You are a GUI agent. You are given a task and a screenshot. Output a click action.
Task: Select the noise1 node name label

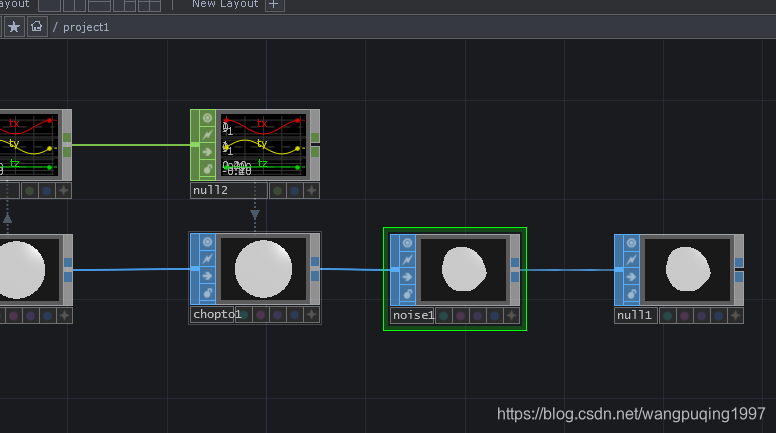413,315
